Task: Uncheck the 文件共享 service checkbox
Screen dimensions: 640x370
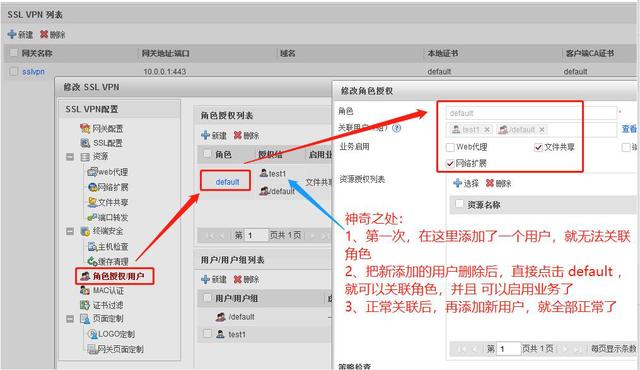Action: pyautogui.click(x=538, y=147)
